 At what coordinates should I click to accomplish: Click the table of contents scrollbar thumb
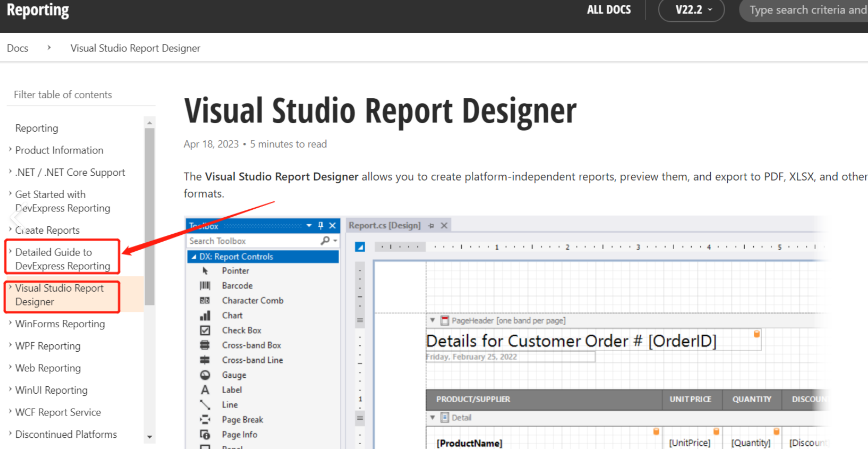(150, 217)
